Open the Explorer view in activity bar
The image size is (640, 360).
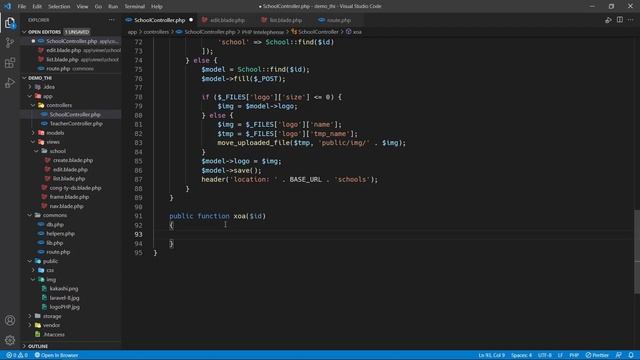tap(10, 23)
